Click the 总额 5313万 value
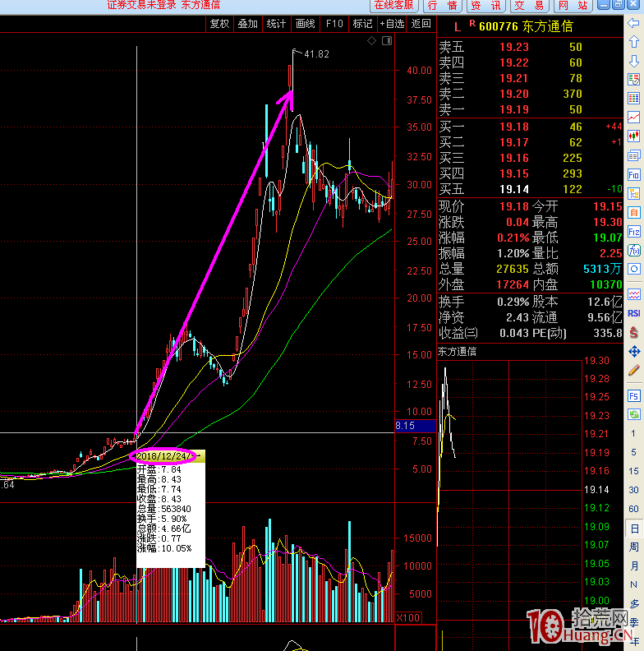644x651 pixels. click(x=602, y=269)
